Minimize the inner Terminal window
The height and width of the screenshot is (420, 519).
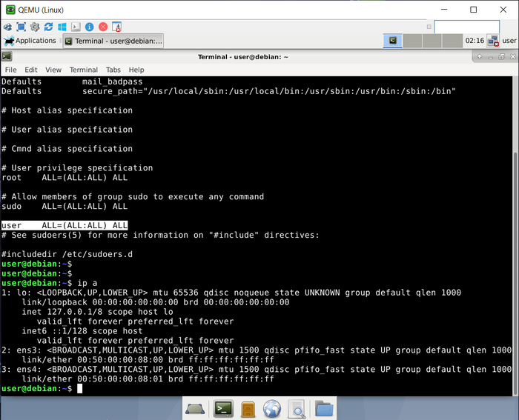(491, 57)
